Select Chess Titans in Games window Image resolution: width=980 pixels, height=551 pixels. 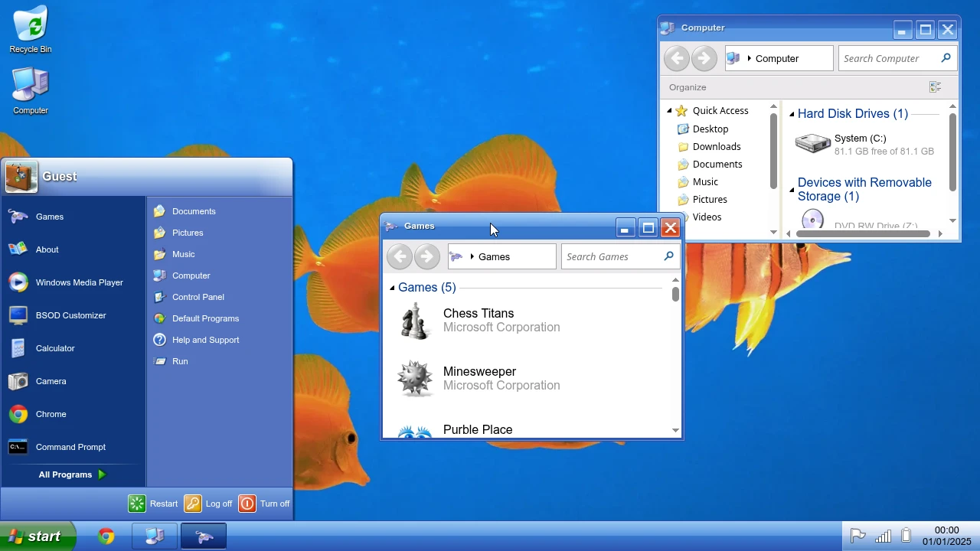coord(528,320)
